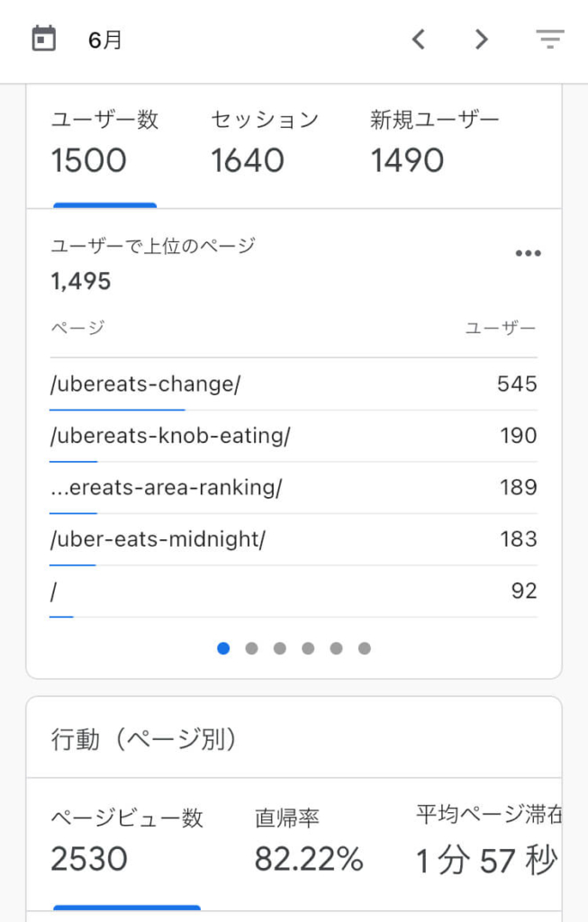The width and height of the screenshot is (588, 922).
Task: Select the ユーザー数 metric tab
Action: click(x=104, y=144)
